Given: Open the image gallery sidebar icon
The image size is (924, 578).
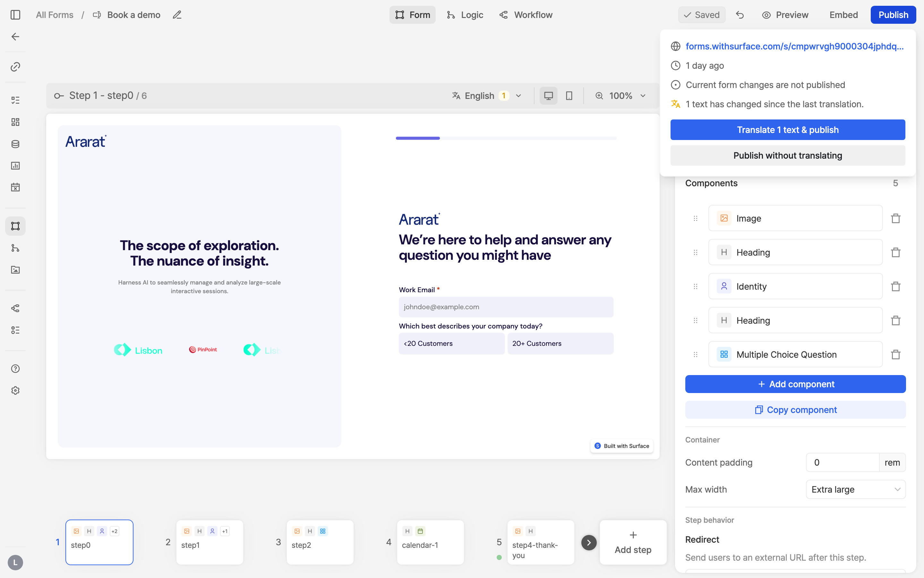Looking at the screenshot, I should coord(15,270).
